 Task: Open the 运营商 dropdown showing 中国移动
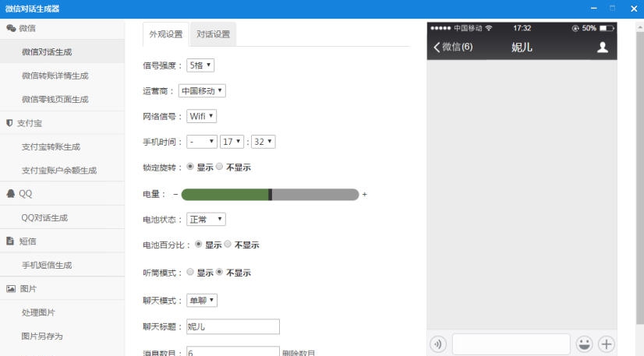(202, 90)
